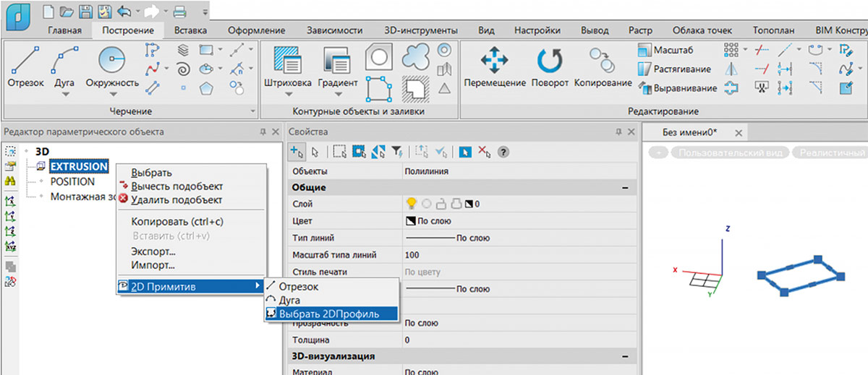Select the spiral drawing tool
This screenshot has height=375, width=868.
tap(184, 69)
